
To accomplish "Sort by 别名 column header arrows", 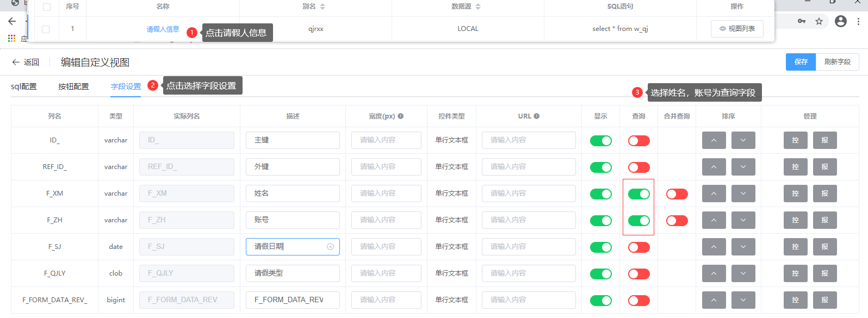I will coord(323,7).
